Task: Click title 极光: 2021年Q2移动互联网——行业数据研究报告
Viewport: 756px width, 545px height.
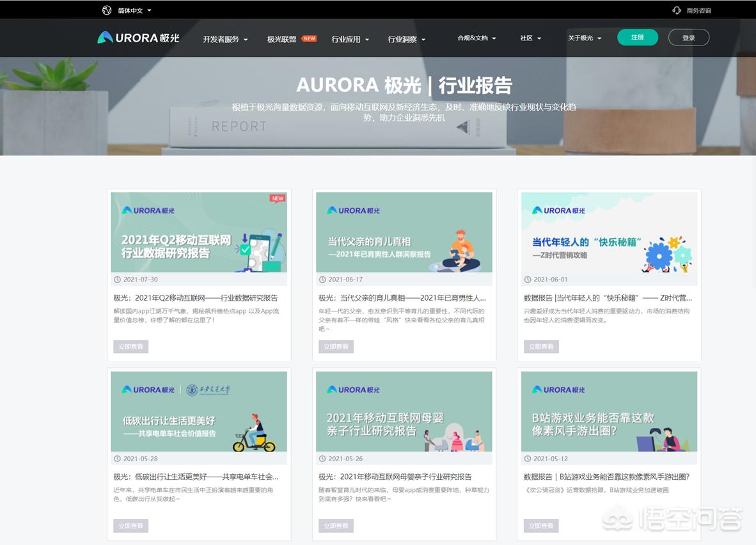Action: [x=196, y=297]
